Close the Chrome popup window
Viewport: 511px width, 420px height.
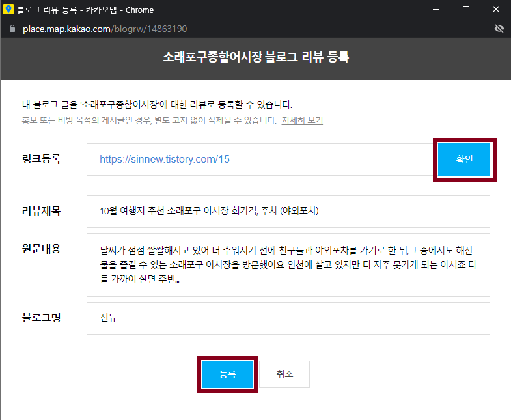[496, 10]
